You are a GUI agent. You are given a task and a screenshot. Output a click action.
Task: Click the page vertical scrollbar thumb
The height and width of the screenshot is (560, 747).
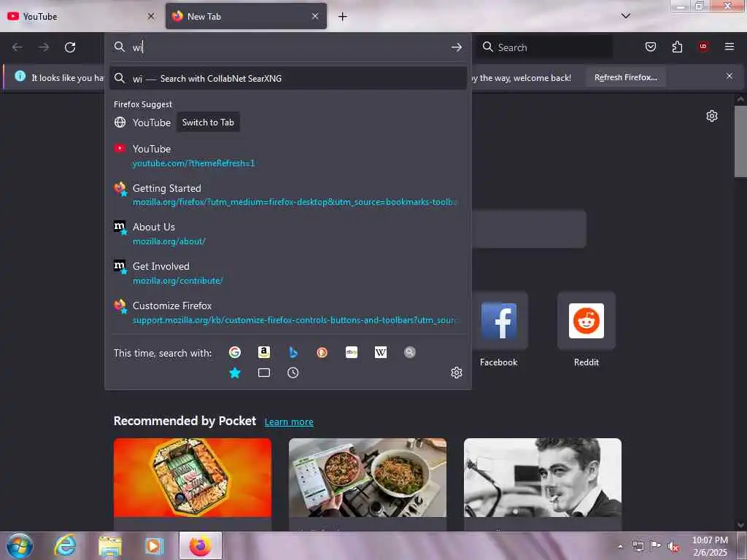(740, 141)
